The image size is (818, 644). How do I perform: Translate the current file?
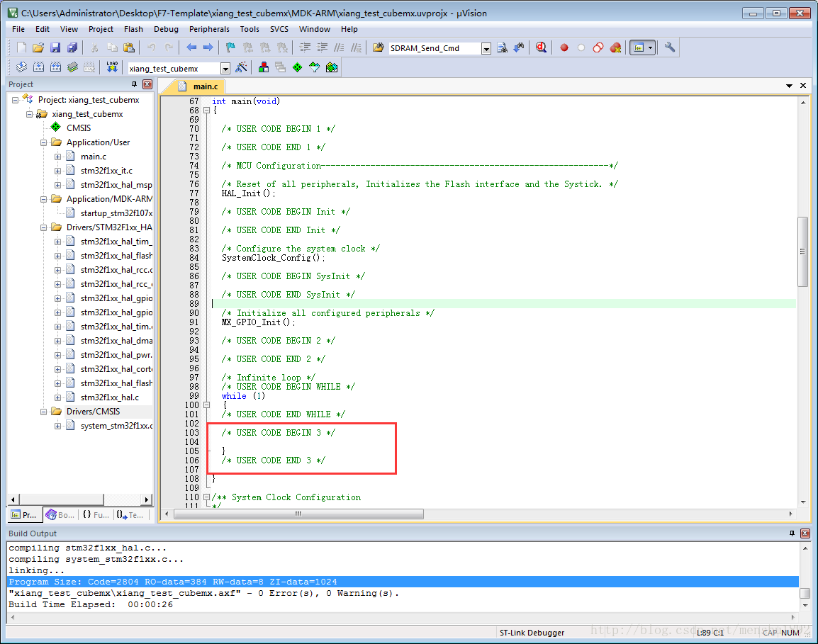pyautogui.click(x=21, y=67)
